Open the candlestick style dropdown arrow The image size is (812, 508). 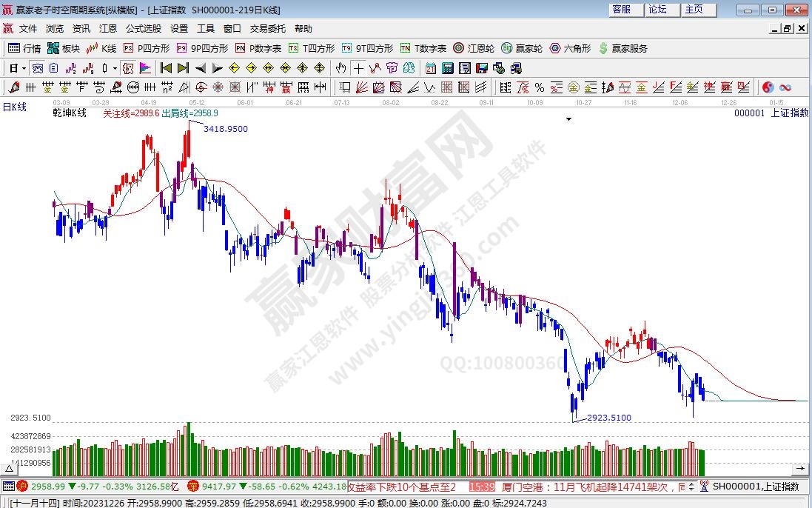point(114,68)
